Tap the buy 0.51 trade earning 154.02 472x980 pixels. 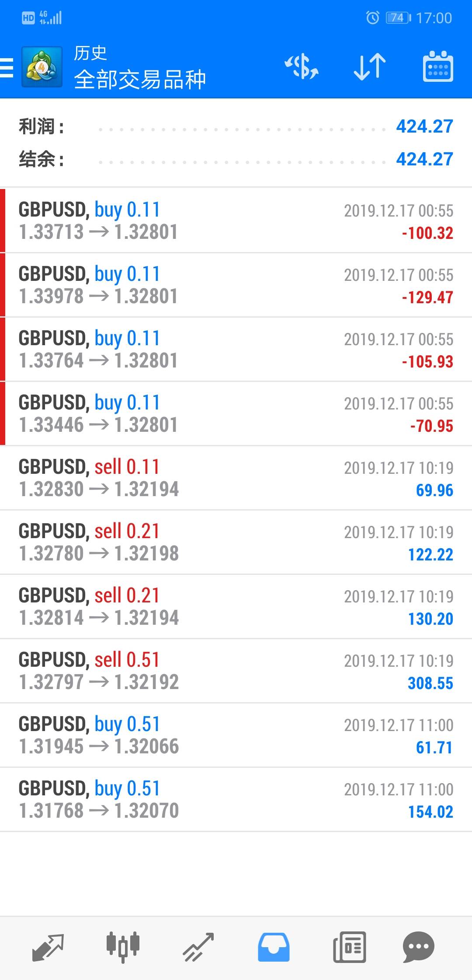[x=236, y=800]
